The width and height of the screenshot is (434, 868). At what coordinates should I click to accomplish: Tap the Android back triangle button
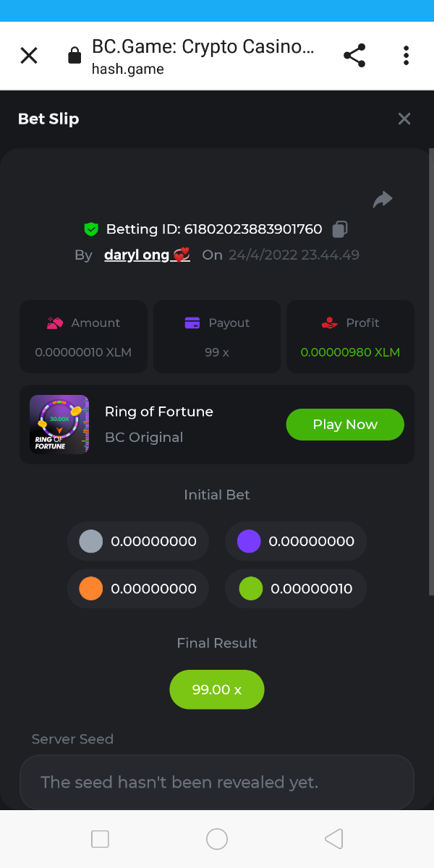coord(333,839)
